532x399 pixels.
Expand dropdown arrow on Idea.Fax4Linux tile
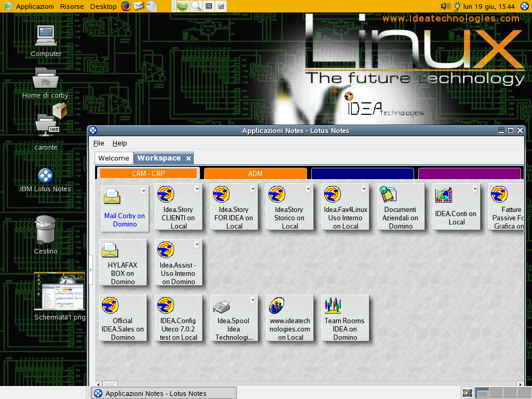pyautogui.click(x=364, y=189)
